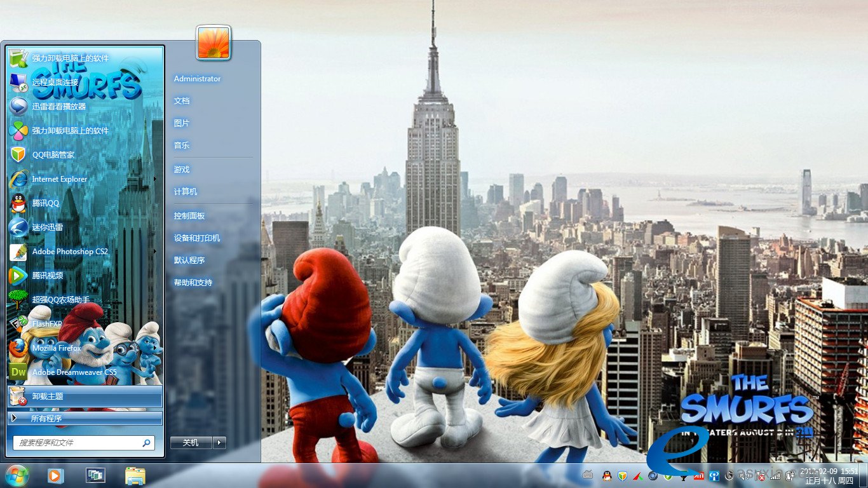
Task: Click the QQ penguin tray icon
Action: (x=607, y=475)
